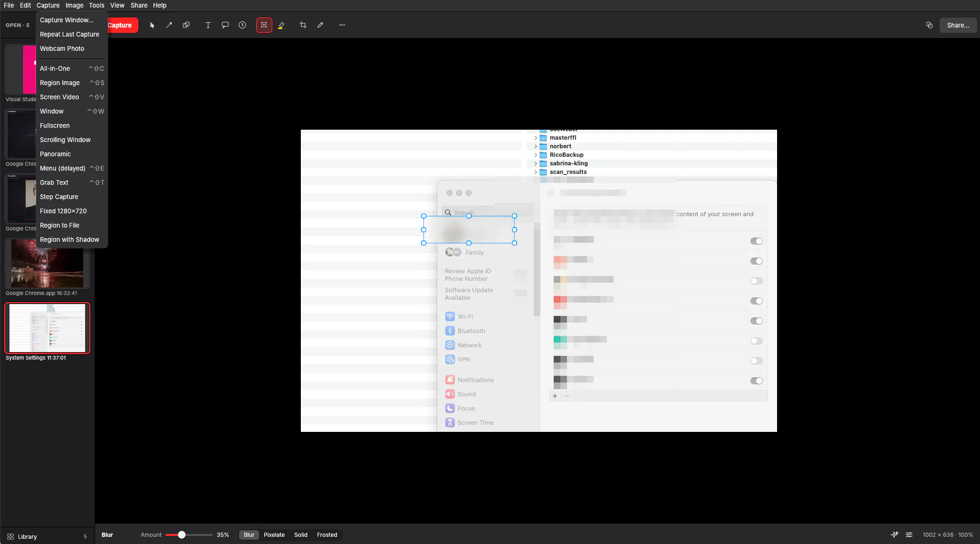Viewport: 980px width, 544px height.
Task: Open the more tools ellipsis menu
Action: point(342,25)
